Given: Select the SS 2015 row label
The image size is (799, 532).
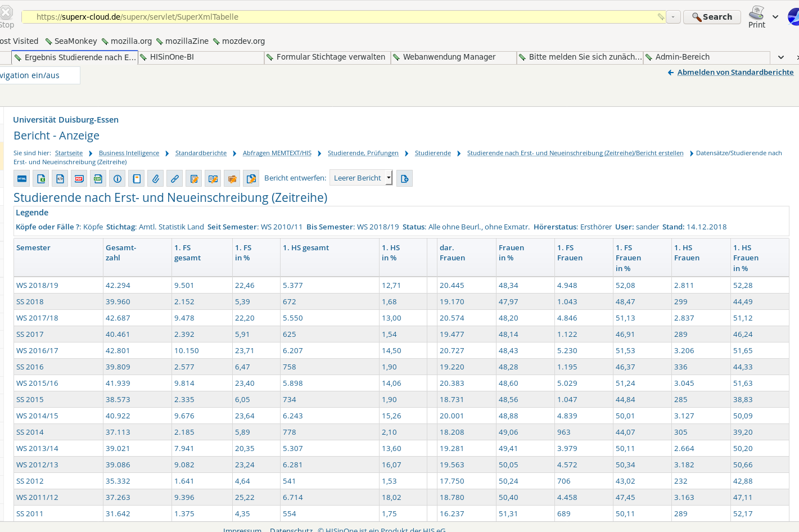Looking at the screenshot, I should (30, 400).
